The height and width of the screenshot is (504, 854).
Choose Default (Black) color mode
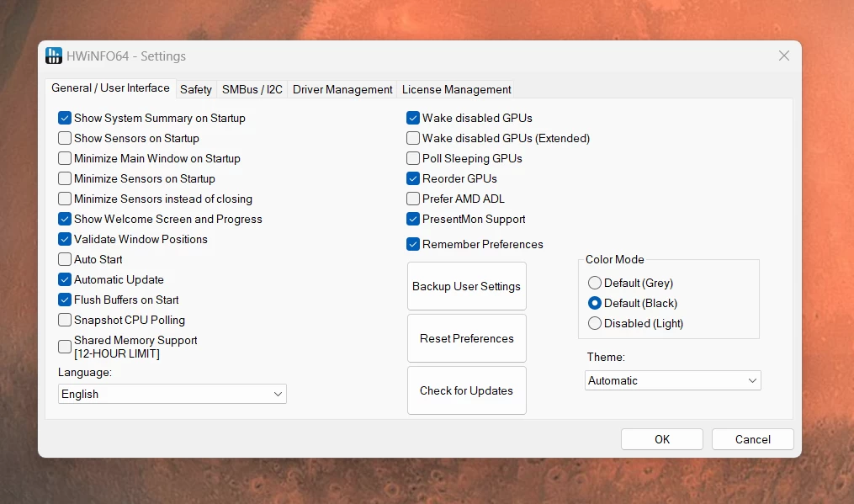pos(595,303)
